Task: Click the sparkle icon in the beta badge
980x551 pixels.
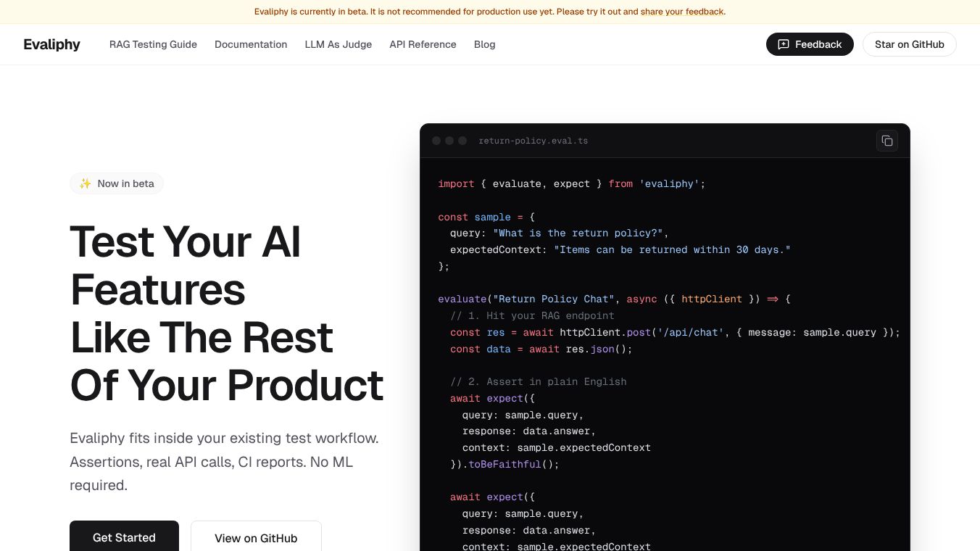Action: (x=85, y=183)
